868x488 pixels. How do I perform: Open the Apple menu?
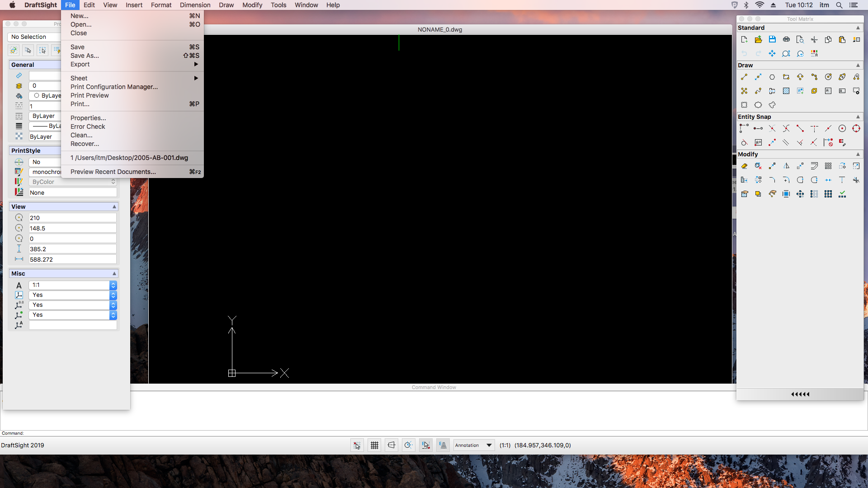[x=12, y=5]
